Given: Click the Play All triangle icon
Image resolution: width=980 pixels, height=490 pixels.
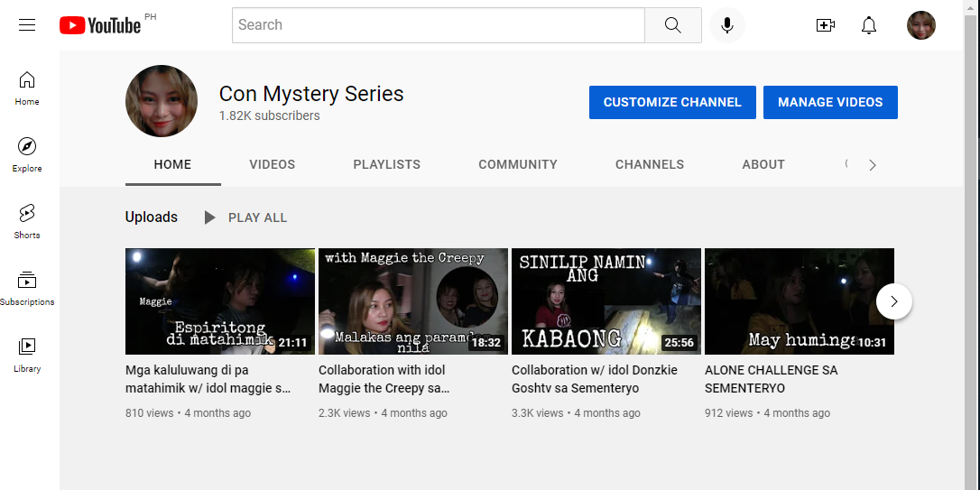Looking at the screenshot, I should (x=210, y=217).
